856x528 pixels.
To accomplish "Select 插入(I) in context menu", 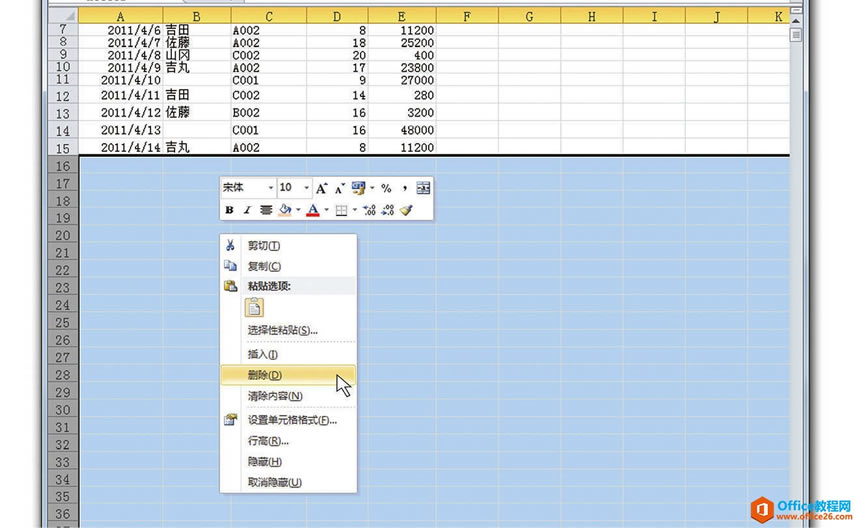I will coord(288,354).
